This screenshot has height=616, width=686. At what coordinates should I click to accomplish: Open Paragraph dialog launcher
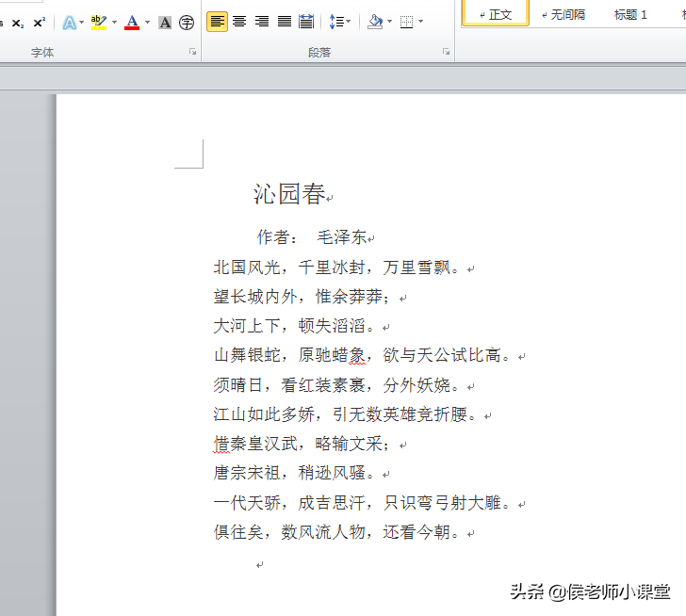tap(446, 52)
